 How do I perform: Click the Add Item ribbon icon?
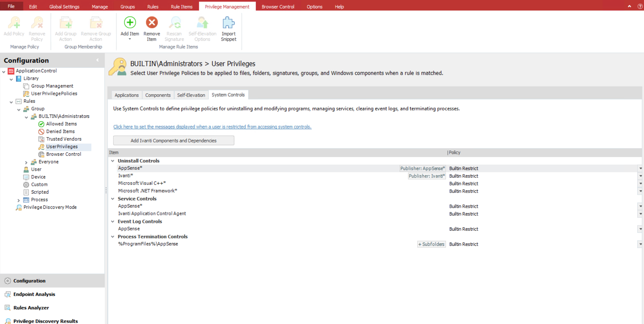click(x=130, y=23)
